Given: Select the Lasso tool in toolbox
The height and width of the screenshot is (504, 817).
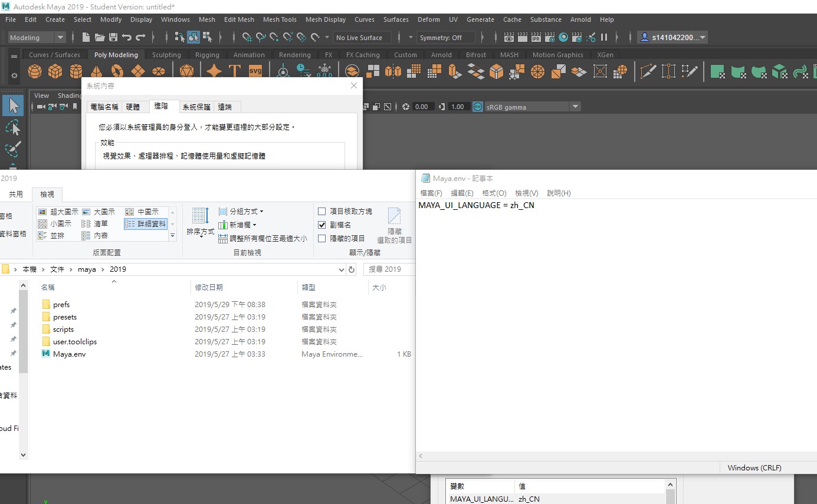Looking at the screenshot, I should 13,127.
